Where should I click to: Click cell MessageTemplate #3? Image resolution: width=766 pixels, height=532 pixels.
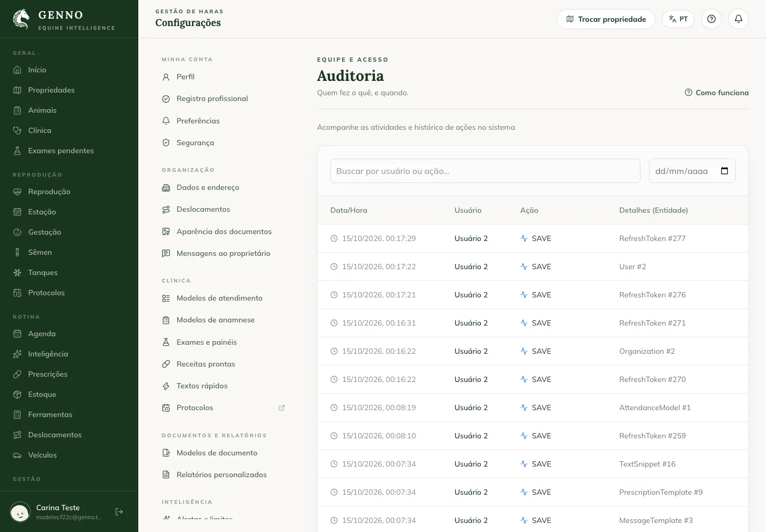coord(656,520)
